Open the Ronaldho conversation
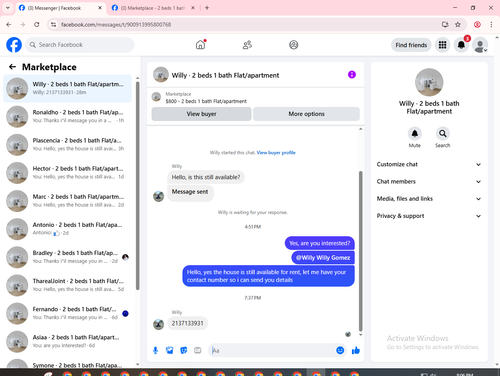Image resolution: width=500 pixels, height=376 pixels. (x=67, y=116)
